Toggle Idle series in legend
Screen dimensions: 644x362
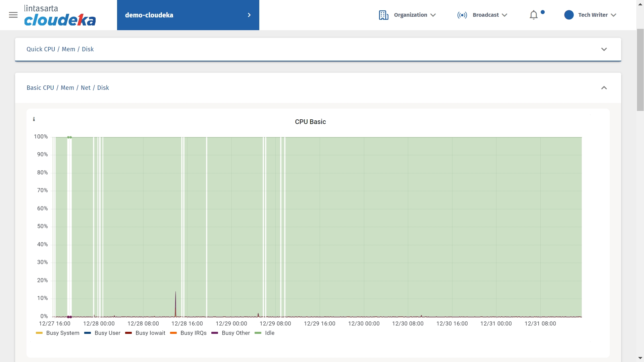point(269,333)
